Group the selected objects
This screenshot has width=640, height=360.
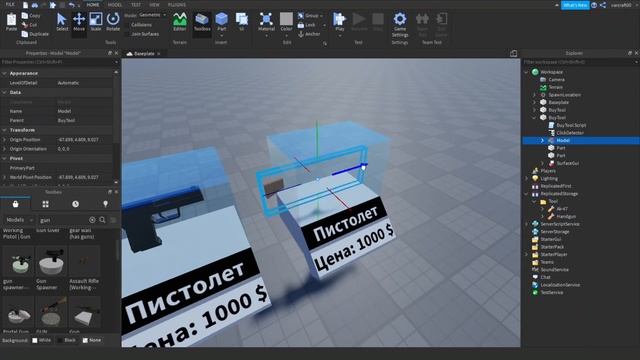click(310, 16)
